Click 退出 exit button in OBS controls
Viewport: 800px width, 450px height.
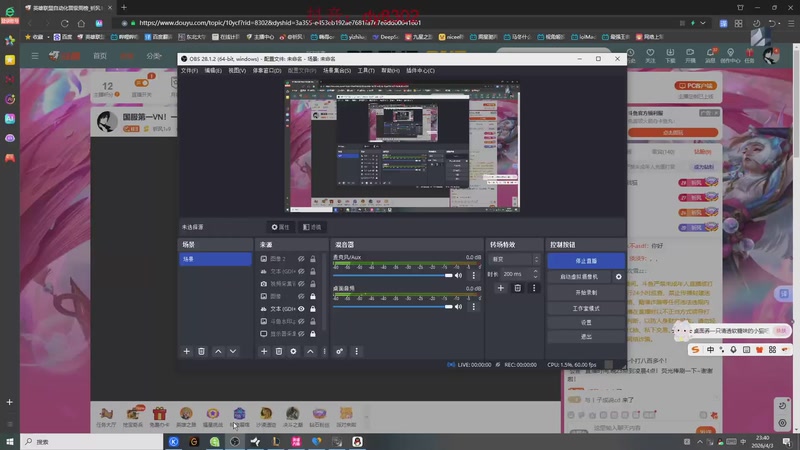(586, 337)
